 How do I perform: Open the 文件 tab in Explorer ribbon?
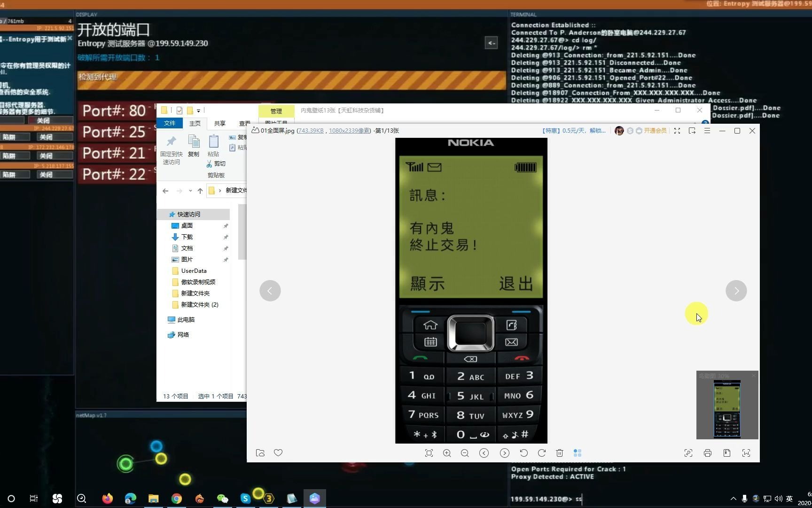click(170, 123)
